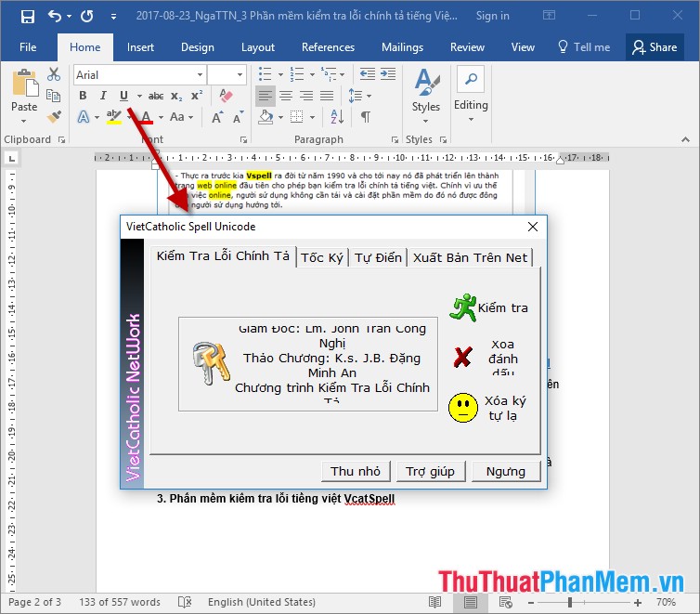Toggle show paragraph marks
The image size is (700, 614).
(365, 117)
